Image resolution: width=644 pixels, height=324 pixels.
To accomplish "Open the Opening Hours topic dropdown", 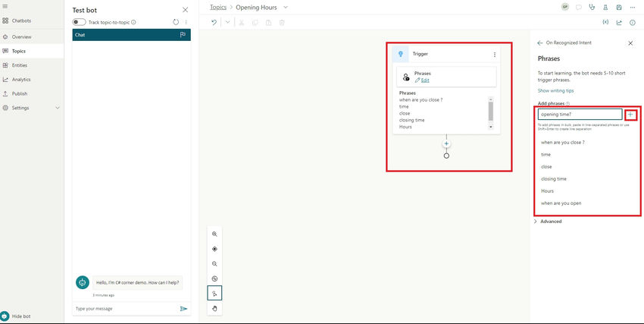I will coord(286,8).
